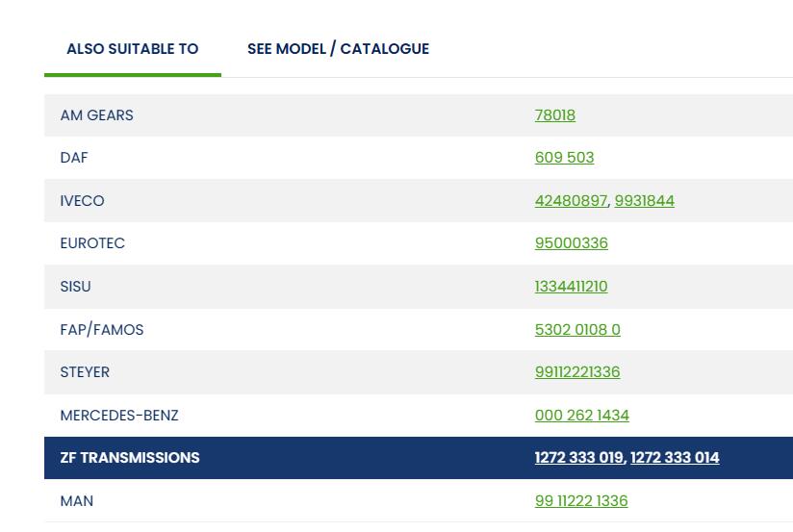Follow IVECO part link 42480897
The height and width of the screenshot is (532, 793).
coord(571,201)
